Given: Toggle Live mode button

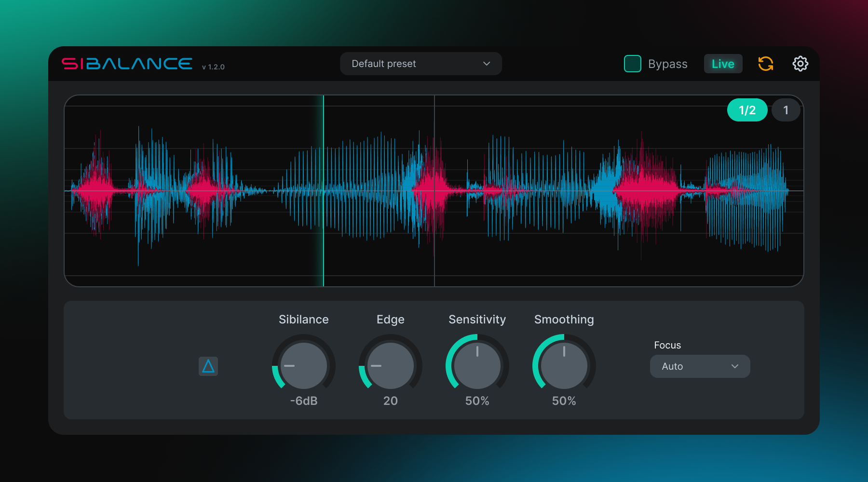Looking at the screenshot, I should click(723, 64).
